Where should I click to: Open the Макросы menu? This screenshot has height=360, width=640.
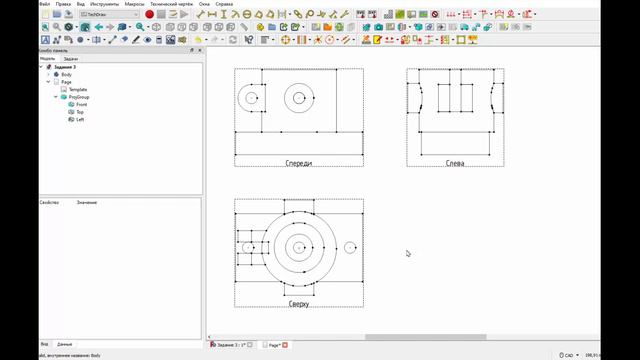point(135,4)
